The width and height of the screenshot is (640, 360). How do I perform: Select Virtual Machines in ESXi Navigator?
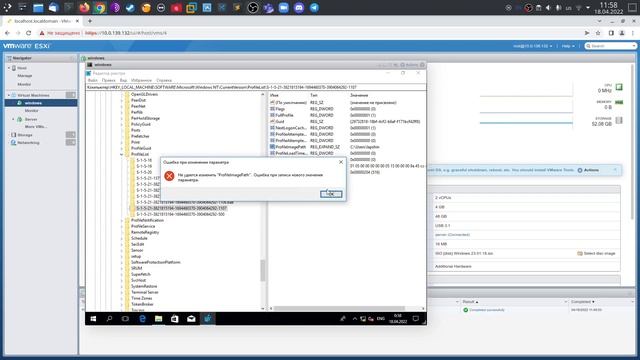click(33, 95)
